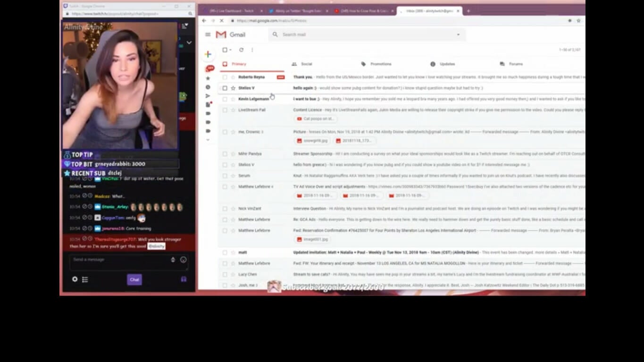Image resolution: width=644 pixels, height=362 pixels.
Task: Tick the checkbox for the 'me, Crownic' email
Action: (225, 132)
